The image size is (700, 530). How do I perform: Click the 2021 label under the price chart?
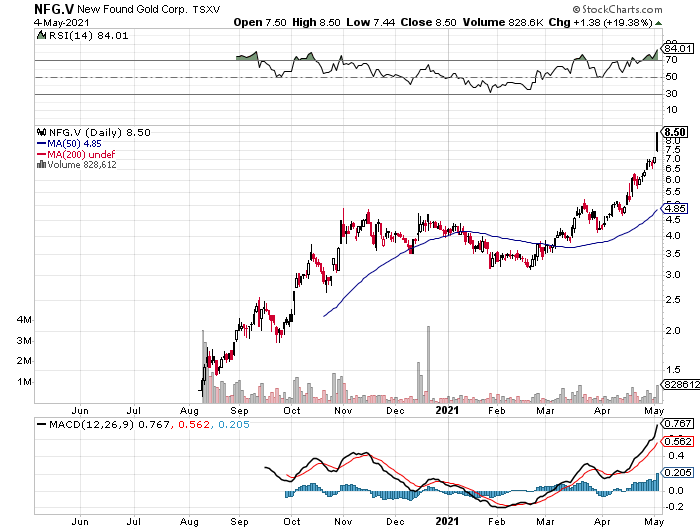(x=447, y=410)
